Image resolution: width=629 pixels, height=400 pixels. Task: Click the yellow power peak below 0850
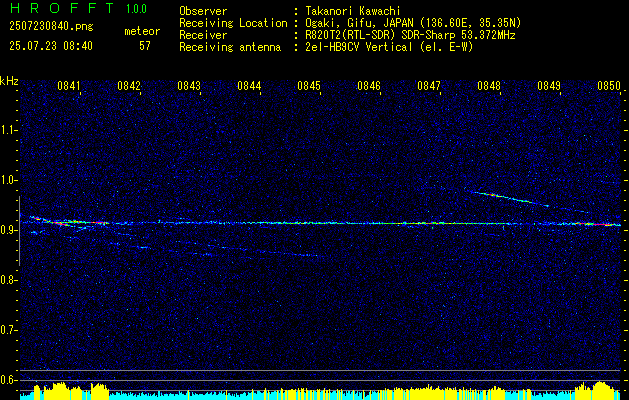599,390
